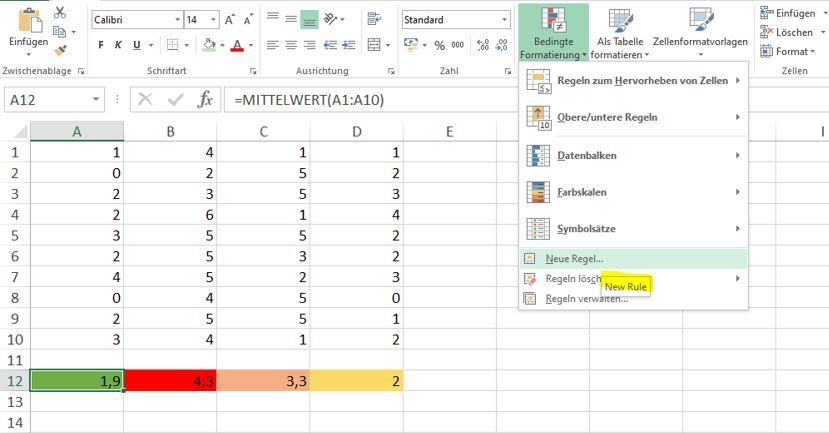Click Format cells button

787,51
